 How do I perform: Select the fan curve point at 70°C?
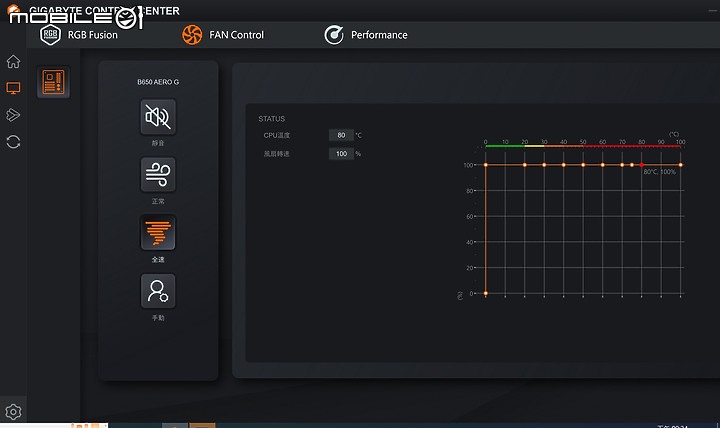622,164
